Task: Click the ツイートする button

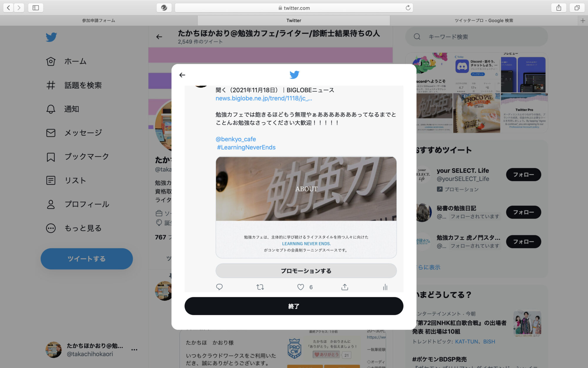Action: click(x=87, y=259)
